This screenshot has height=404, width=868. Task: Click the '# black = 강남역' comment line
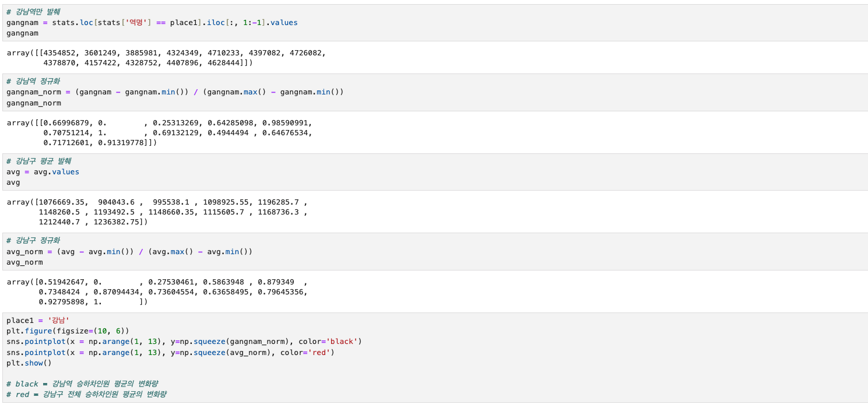[82, 384]
